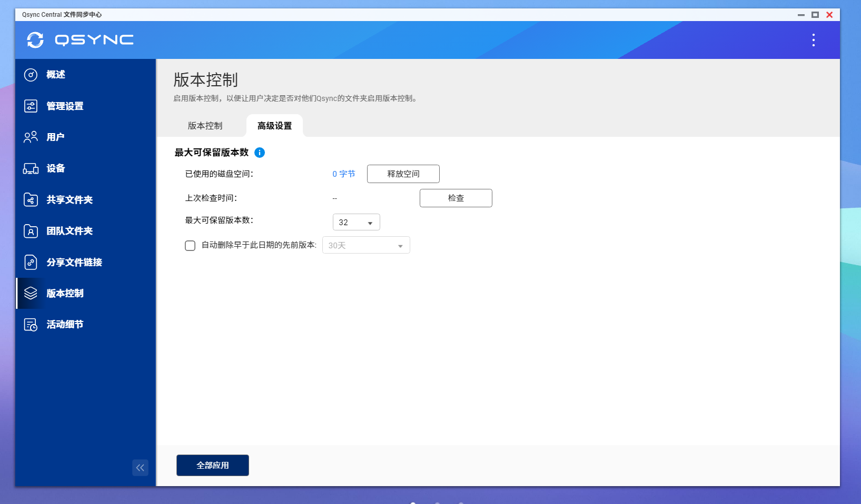Open the Activity Details (活动细节) icon
This screenshot has height=504, width=861.
31,325
